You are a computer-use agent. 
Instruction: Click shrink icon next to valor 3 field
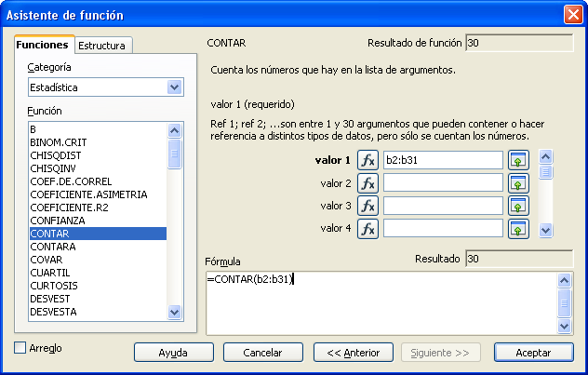tap(518, 206)
